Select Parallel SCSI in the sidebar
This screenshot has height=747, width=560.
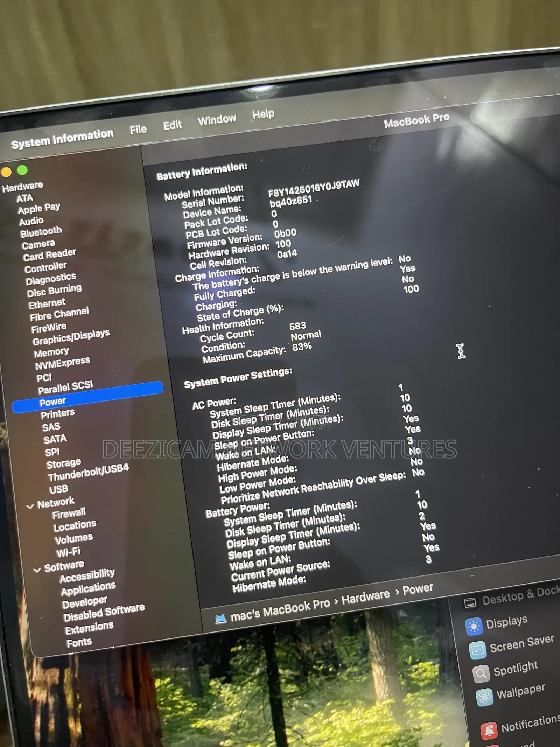[x=65, y=387]
